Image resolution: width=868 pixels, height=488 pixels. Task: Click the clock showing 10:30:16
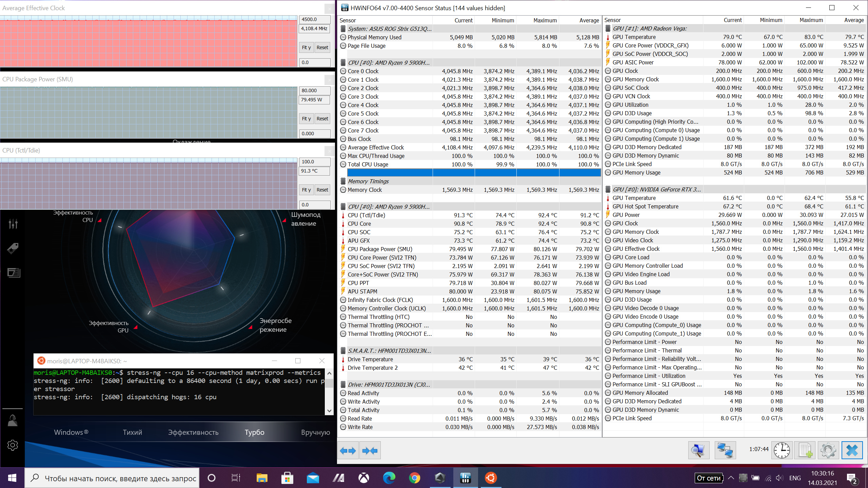[x=822, y=473]
